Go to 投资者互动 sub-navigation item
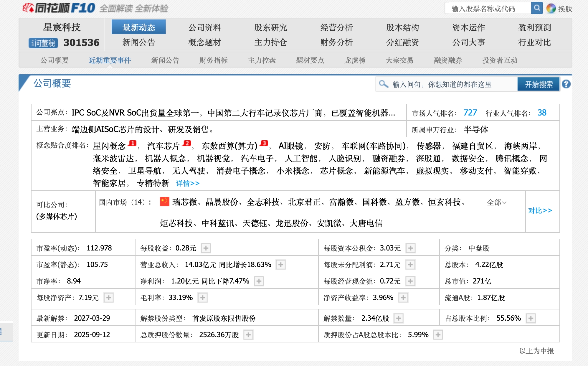 (x=500, y=60)
